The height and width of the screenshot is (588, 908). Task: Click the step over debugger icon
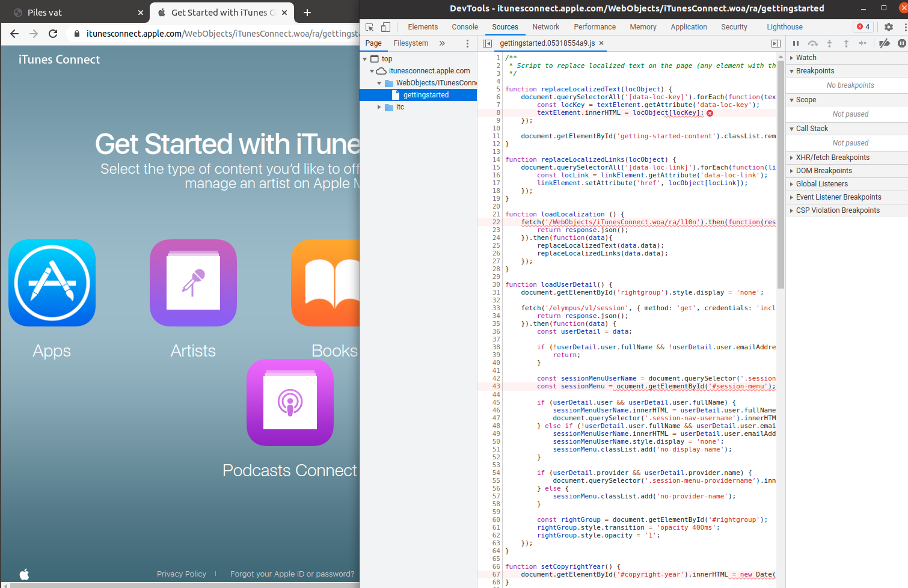[x=813, y=43]
